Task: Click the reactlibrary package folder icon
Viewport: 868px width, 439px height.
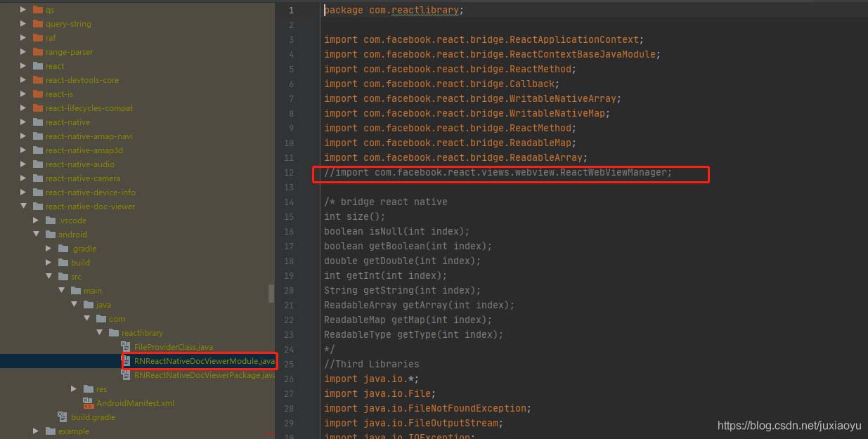Action: click(x=112, y=332)
